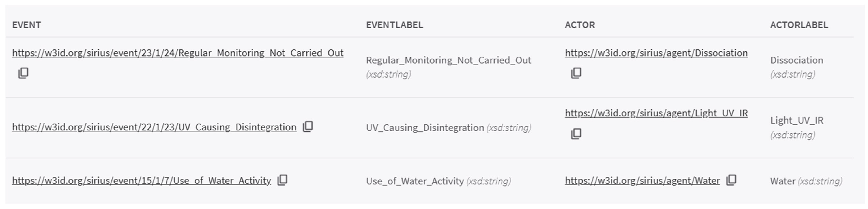Image resolution: width=868 pixels, height=209 pixels.
Task: Select the Dissociation actor label cell
Action: point(797,67)
